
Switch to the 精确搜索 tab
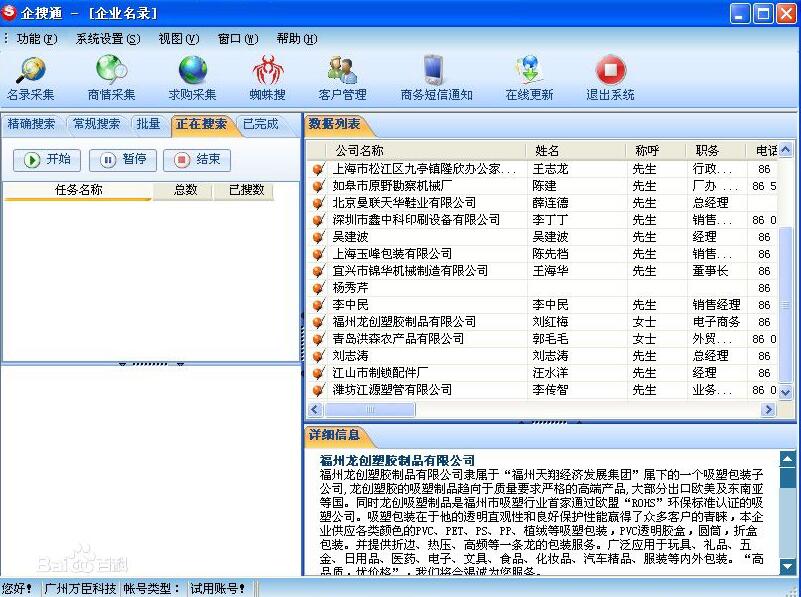[31, 124]
